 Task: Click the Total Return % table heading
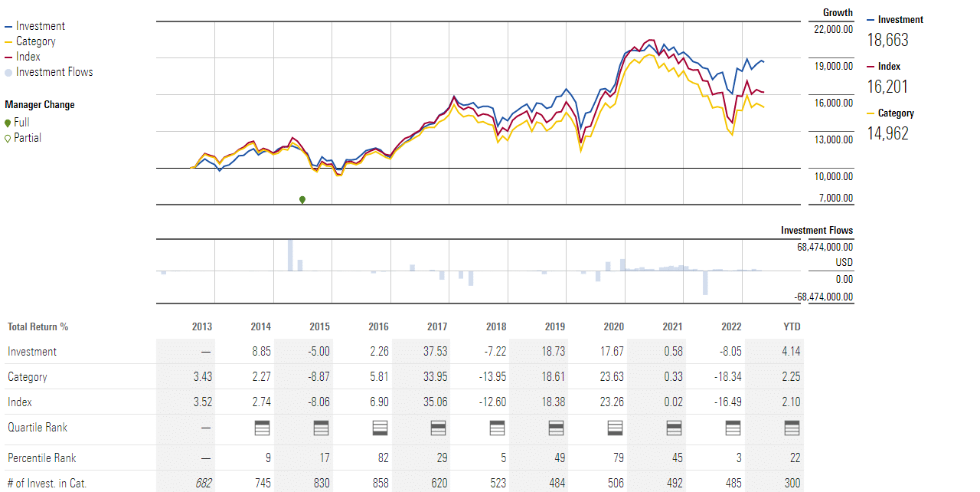click(x=38, y=326)
